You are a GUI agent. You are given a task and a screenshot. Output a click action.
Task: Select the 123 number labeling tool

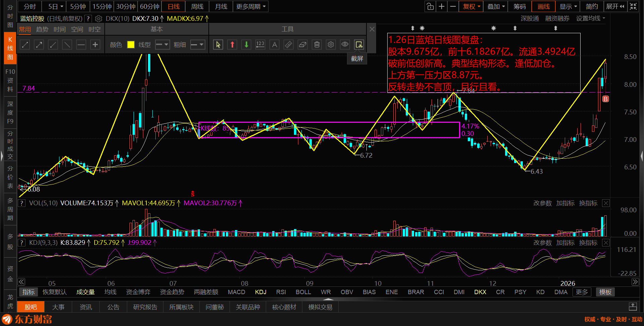(x=260, y=45)
